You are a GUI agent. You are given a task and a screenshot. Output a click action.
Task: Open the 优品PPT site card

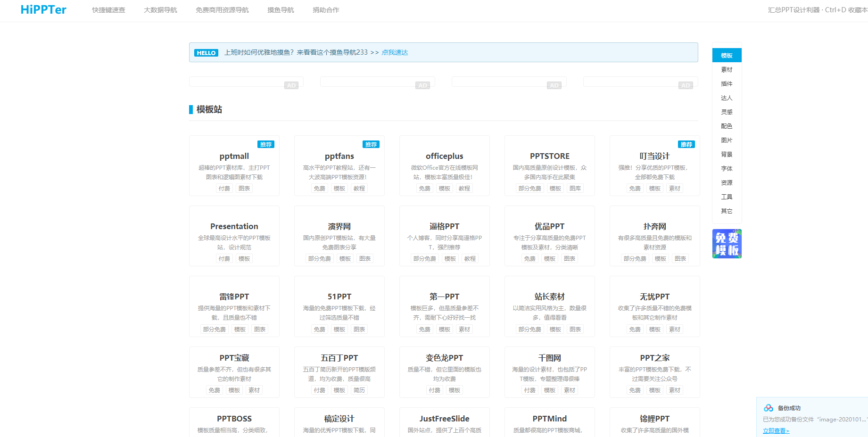coord(550,236)
